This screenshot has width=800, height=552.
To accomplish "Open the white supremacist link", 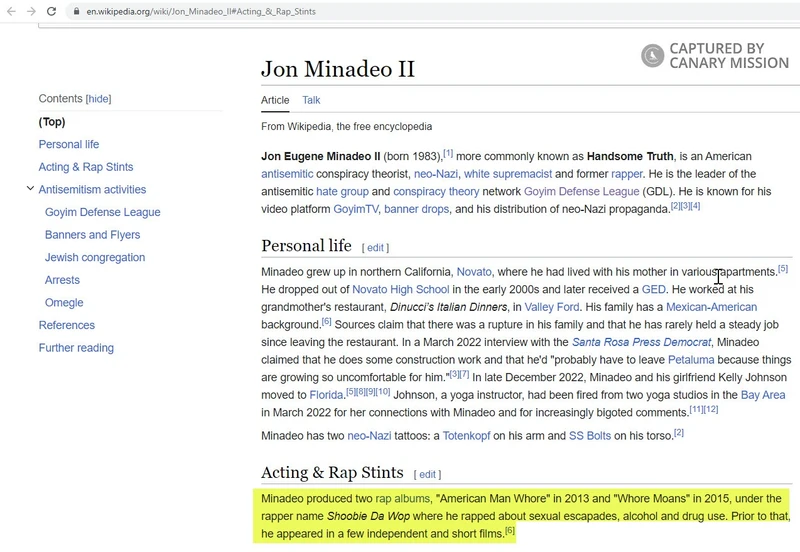I will (x=508, y=174).
